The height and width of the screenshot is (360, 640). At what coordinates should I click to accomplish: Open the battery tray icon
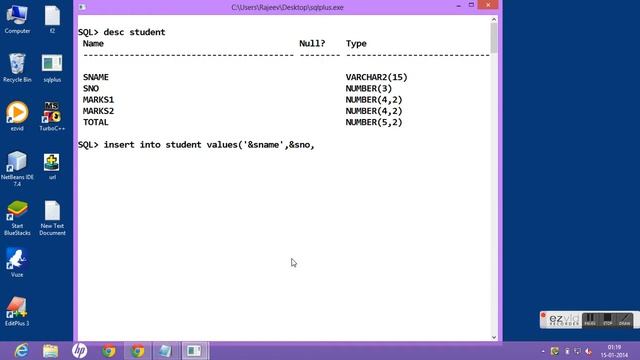567,351
